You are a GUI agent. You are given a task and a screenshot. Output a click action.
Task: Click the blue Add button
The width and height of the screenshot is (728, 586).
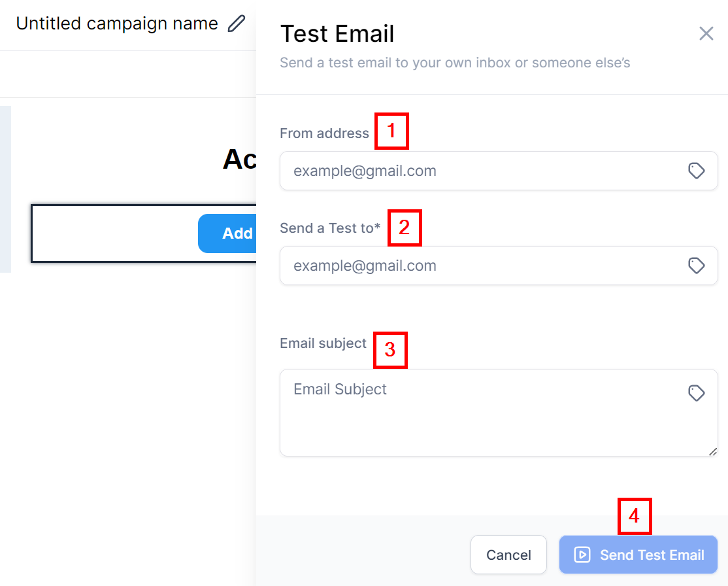click(x=227, y=233)
